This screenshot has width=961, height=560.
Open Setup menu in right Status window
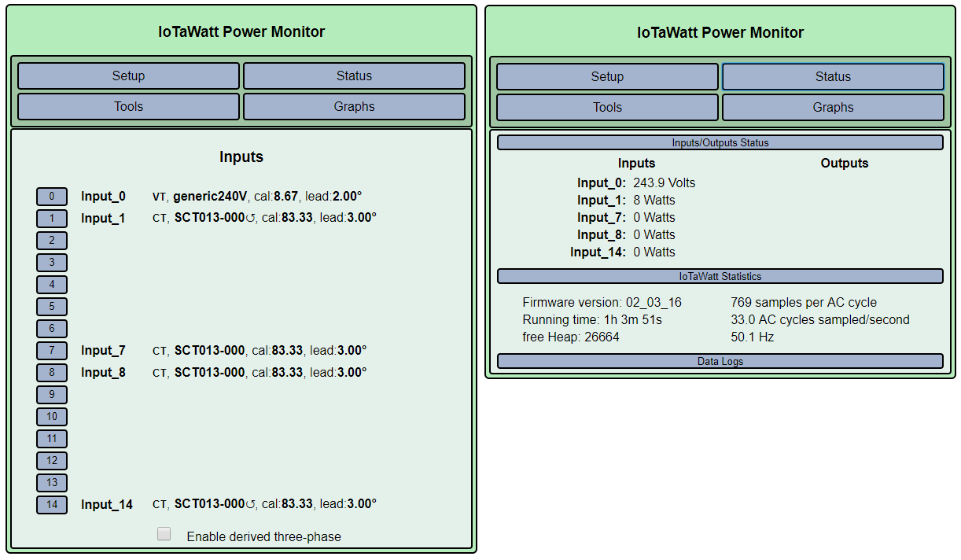tap(607, 76)
